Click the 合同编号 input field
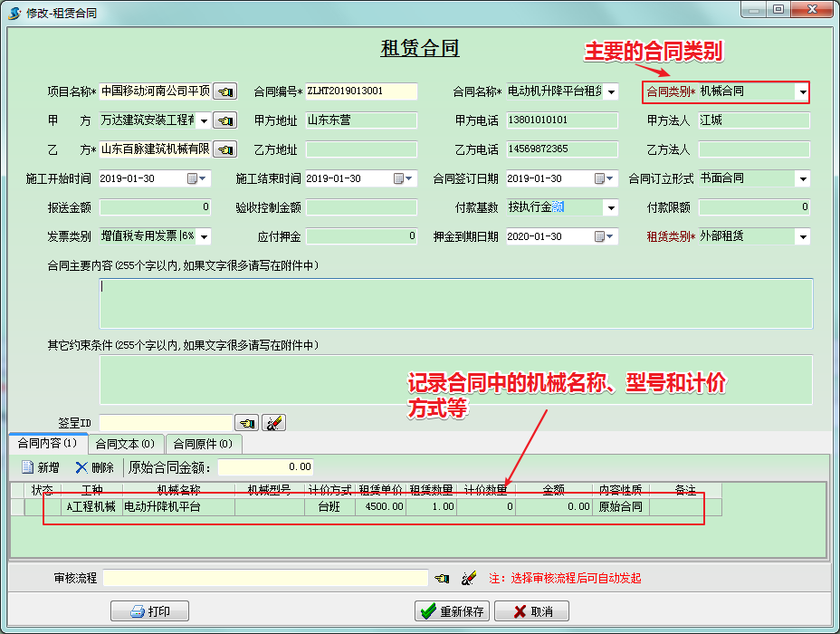This screenshot has width=840, height=634. [x=361, y=91]
